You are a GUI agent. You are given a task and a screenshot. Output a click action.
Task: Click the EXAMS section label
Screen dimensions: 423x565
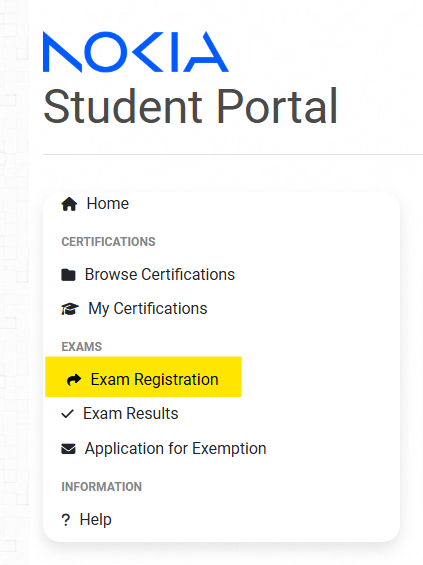pos(82,347)
